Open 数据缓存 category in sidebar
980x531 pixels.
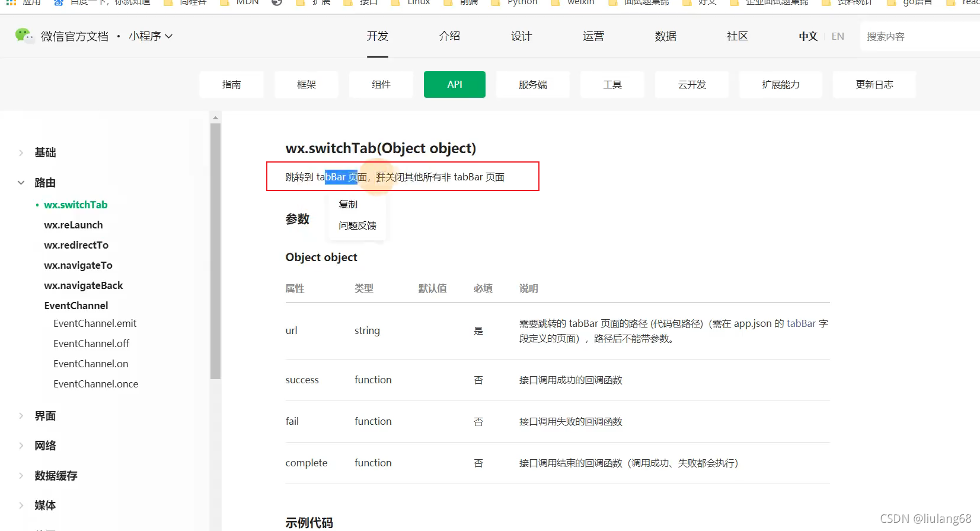[56, 476]
